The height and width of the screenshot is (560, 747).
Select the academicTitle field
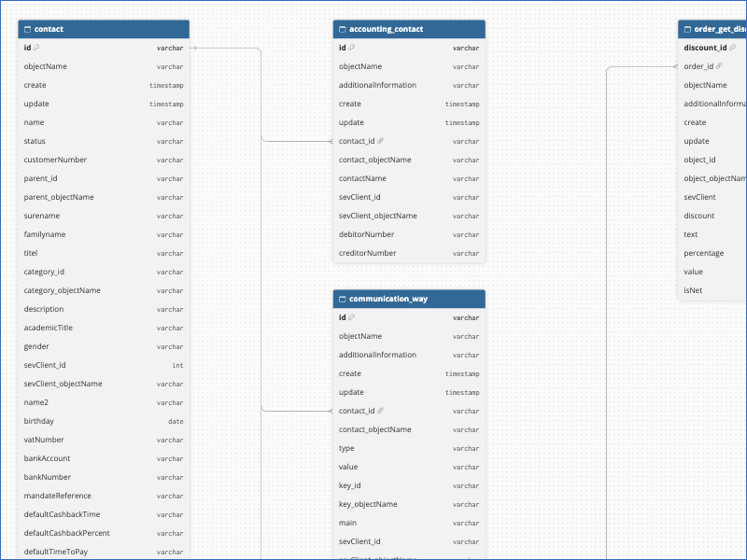104,328
